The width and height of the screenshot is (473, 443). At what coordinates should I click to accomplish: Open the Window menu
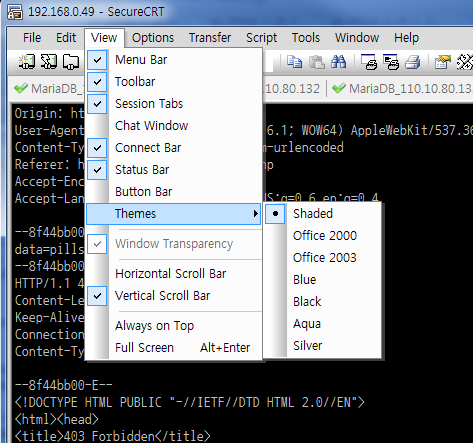coord(357,38)
